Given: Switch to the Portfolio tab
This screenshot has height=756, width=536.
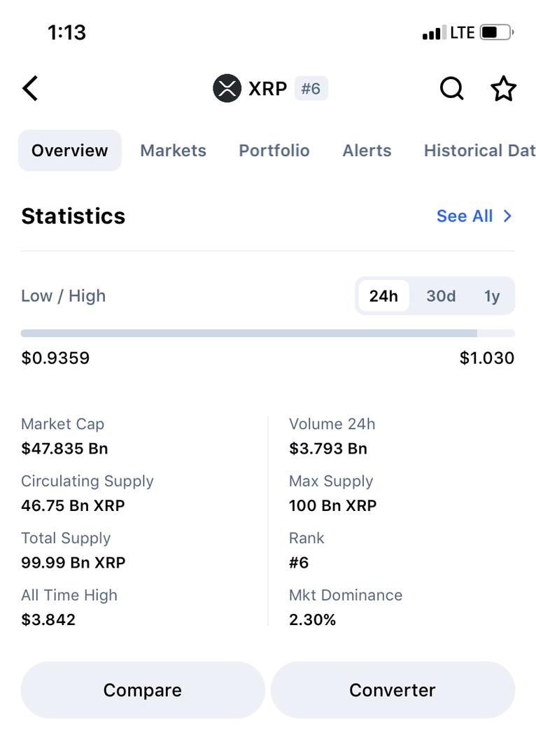Looking at the screenshot, I should pos(274,150).
